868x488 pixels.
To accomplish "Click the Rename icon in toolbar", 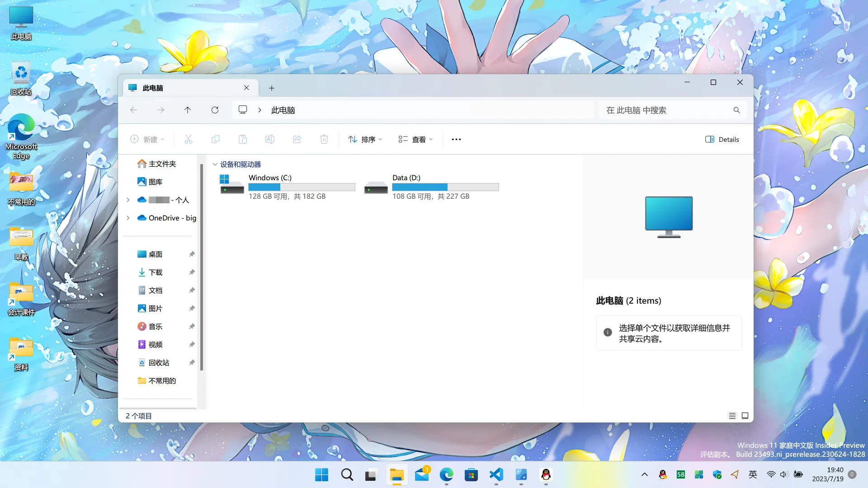I will coord(270,139).
